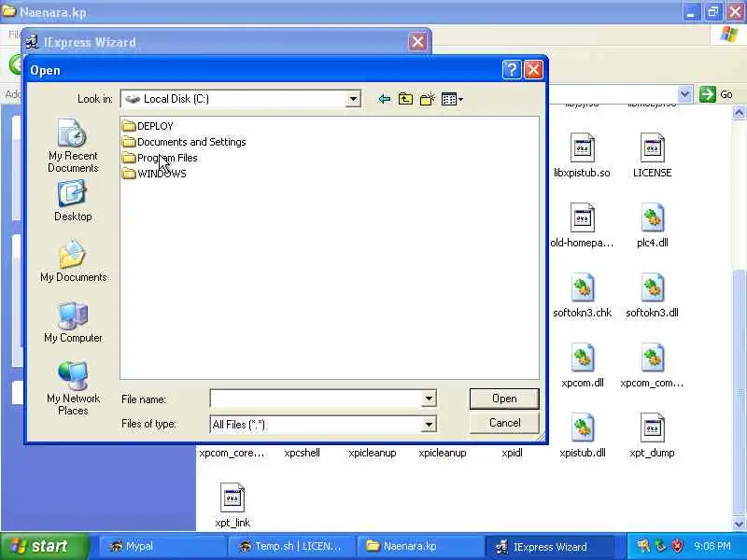
Task: Select softokn3.dll file in Explorer
Action: tap(652, 296)
